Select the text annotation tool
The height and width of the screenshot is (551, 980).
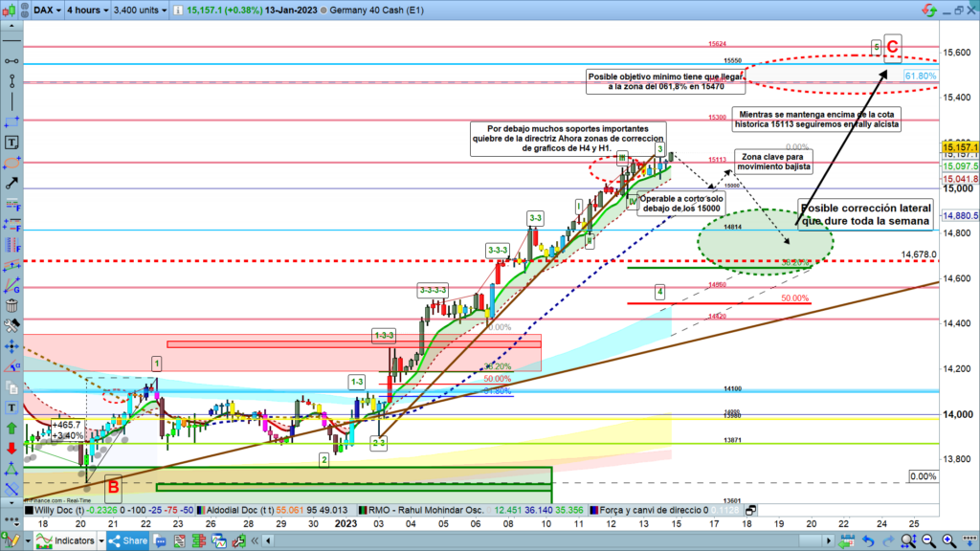coord(11,142)
